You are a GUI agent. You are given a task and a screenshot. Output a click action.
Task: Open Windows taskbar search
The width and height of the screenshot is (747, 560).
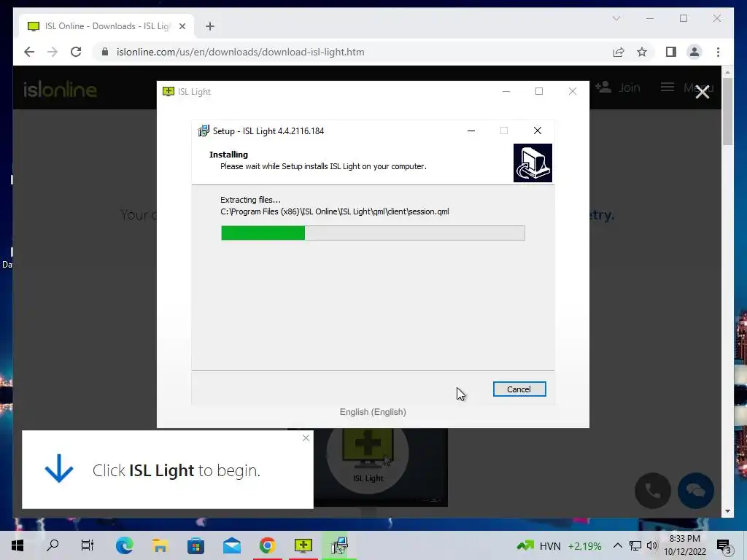point(53,545)
